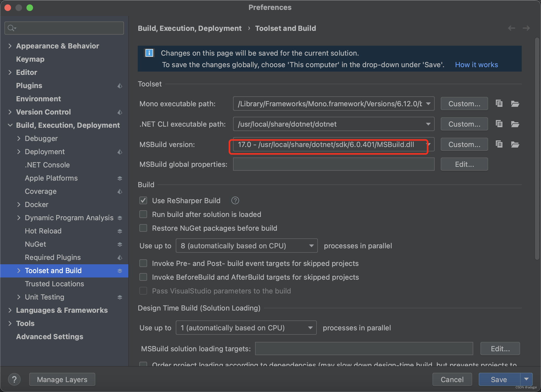Click copy icon next to .NET CLI path
541x392 pixels.
pyautogui.click(x=499, y=124)
